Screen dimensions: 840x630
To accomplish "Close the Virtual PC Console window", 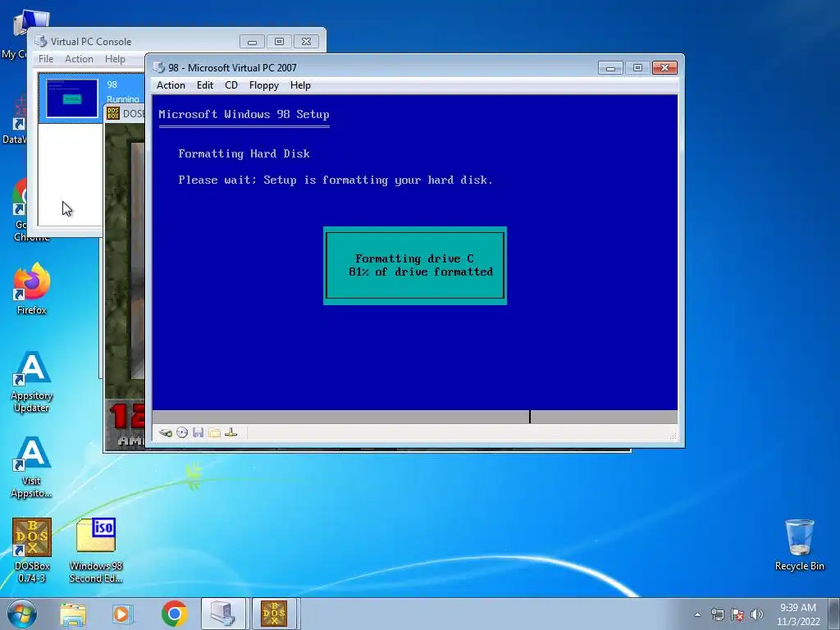I will (307, 41).
